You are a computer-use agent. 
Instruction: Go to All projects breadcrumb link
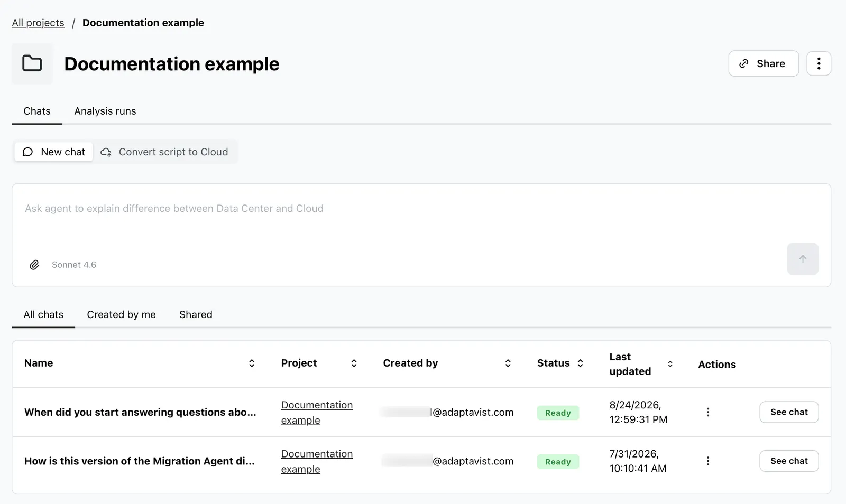click(x=38, y=23)
